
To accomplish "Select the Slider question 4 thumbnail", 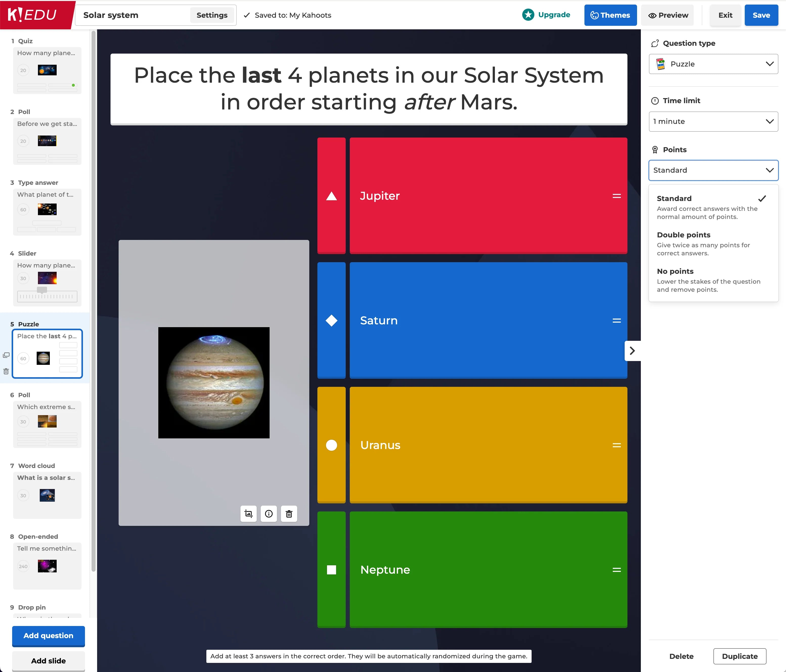I will (x=47, y=283).
